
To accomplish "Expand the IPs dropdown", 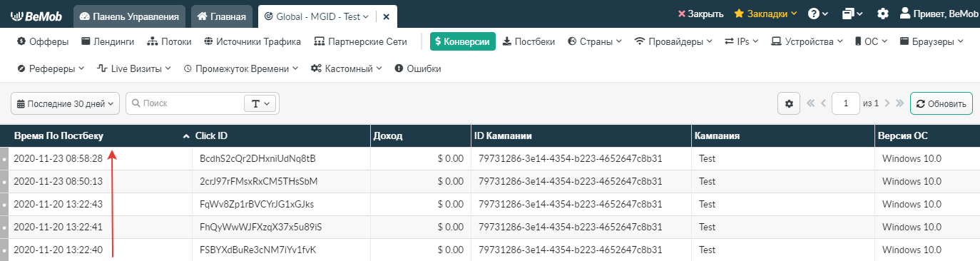I will [x=742, y=41].
